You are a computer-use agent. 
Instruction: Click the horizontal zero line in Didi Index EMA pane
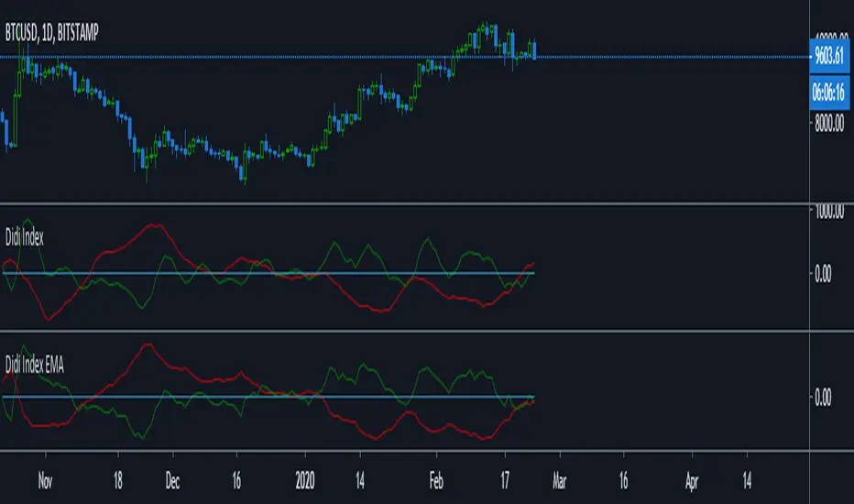pyautogui.click(x=268, y=397)
